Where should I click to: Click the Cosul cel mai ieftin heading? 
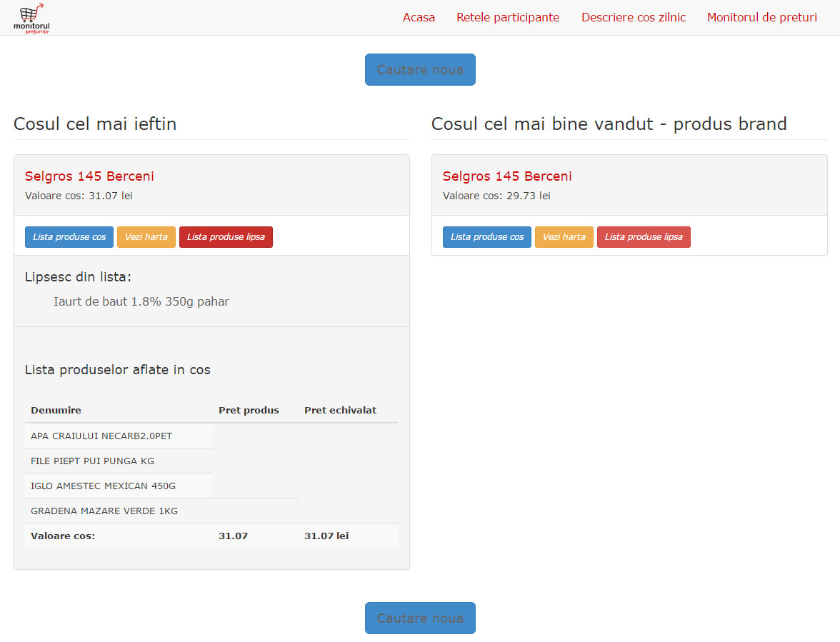(95, 124)
